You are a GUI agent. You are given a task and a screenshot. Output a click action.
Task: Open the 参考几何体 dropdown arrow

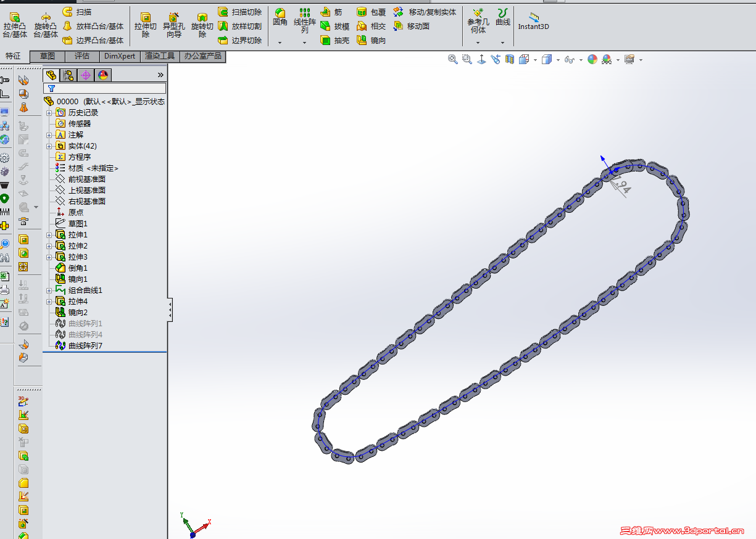[x=478, y=43]
